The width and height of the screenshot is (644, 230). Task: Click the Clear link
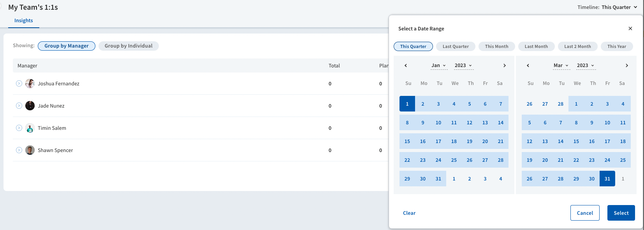[409, 213]
